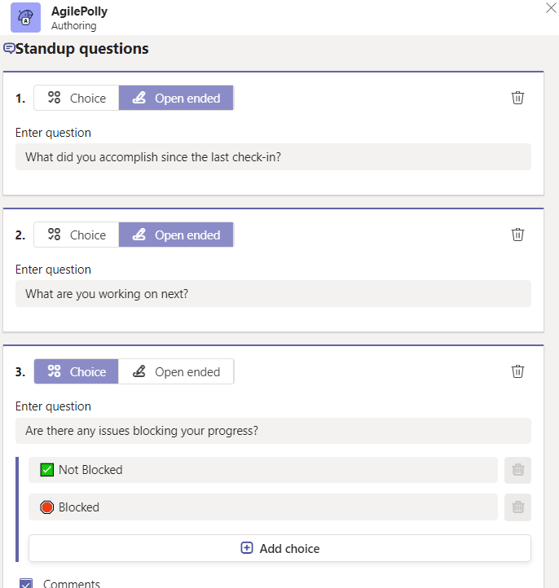The width and height of the screenshot is (559, 588).
Task: Select Open ended tab on question 1
Action: tap(176, 98)
